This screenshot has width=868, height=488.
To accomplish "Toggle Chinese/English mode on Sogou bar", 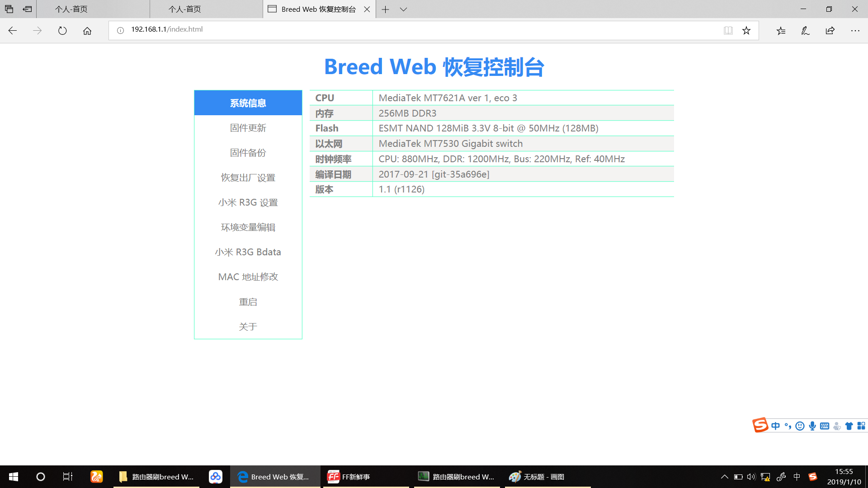I will point(776,426).
